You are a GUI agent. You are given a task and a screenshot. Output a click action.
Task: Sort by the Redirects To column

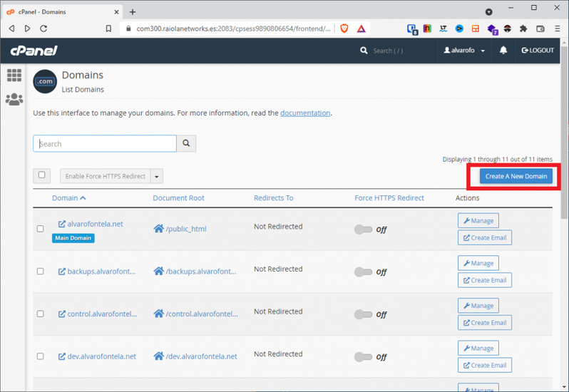274,198
